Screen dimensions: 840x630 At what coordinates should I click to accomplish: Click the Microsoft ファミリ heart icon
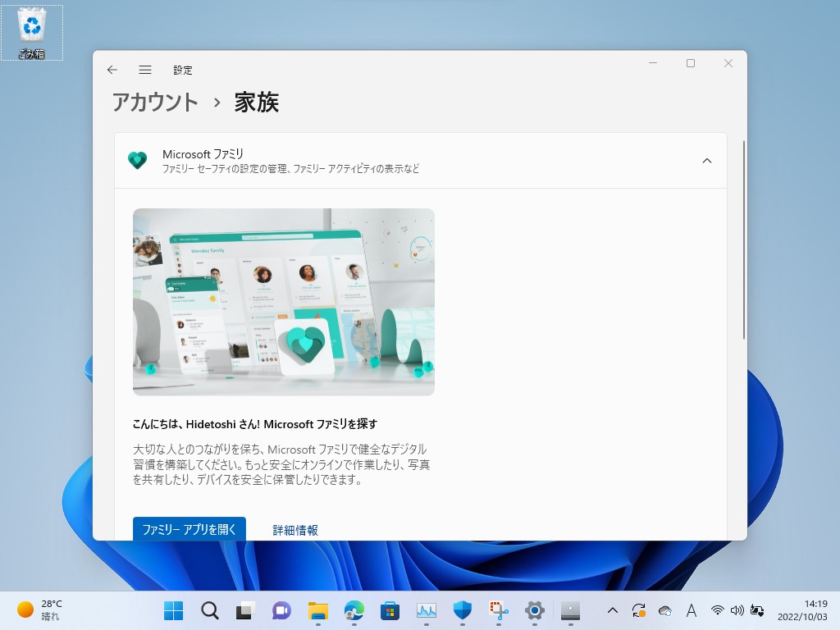pyautogui.click(x=138, y=160)
